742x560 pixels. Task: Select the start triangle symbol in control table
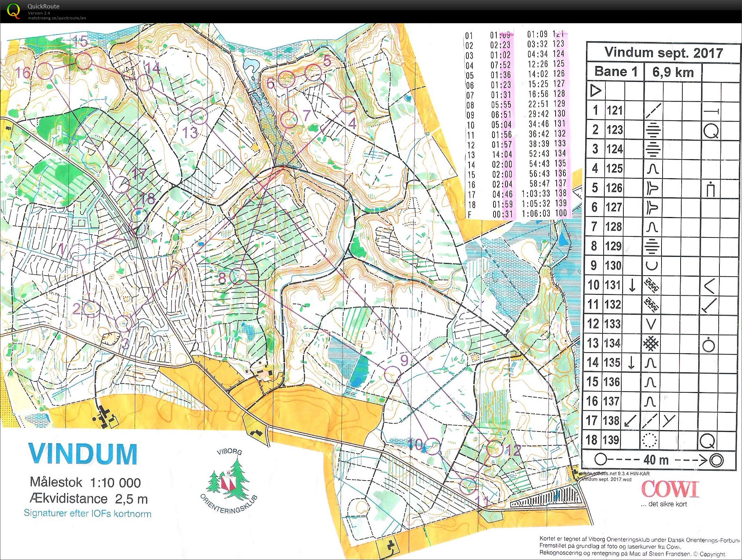point(596,91)
